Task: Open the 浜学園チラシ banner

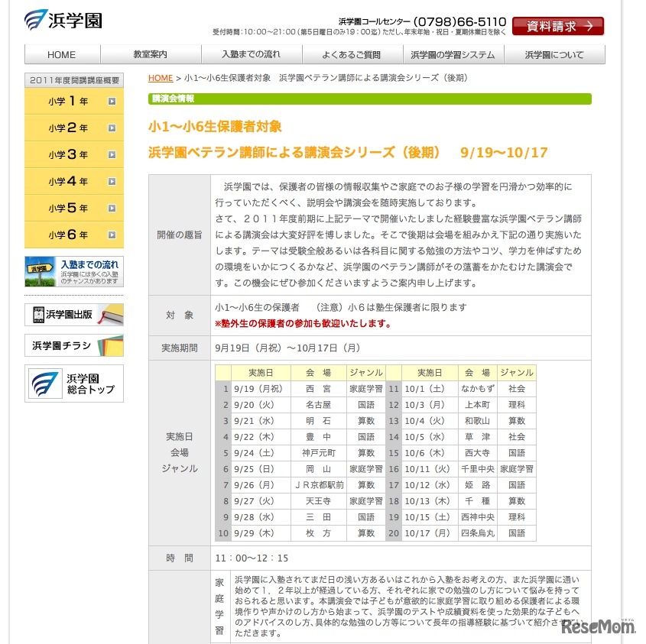Action: [x=74, y=345]
